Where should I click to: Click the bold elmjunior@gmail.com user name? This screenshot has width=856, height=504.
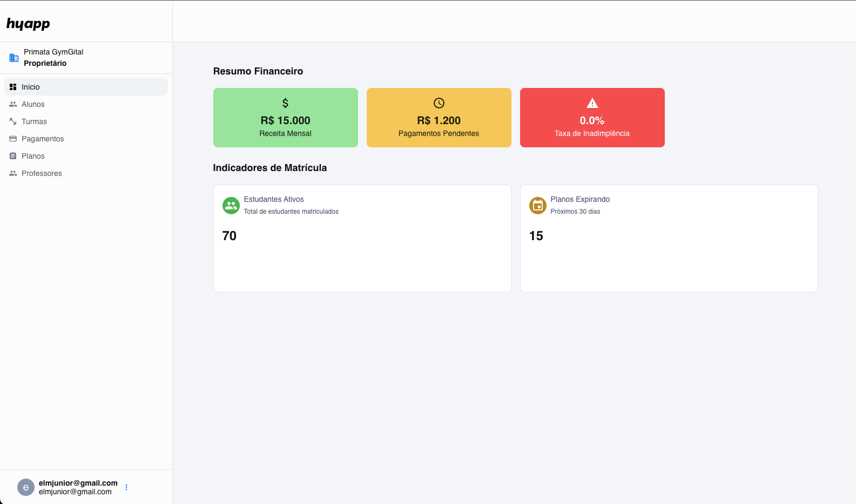78,483
